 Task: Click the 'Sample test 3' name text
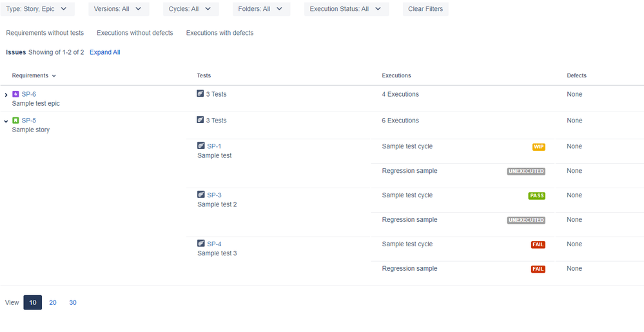tap(217, 253)
